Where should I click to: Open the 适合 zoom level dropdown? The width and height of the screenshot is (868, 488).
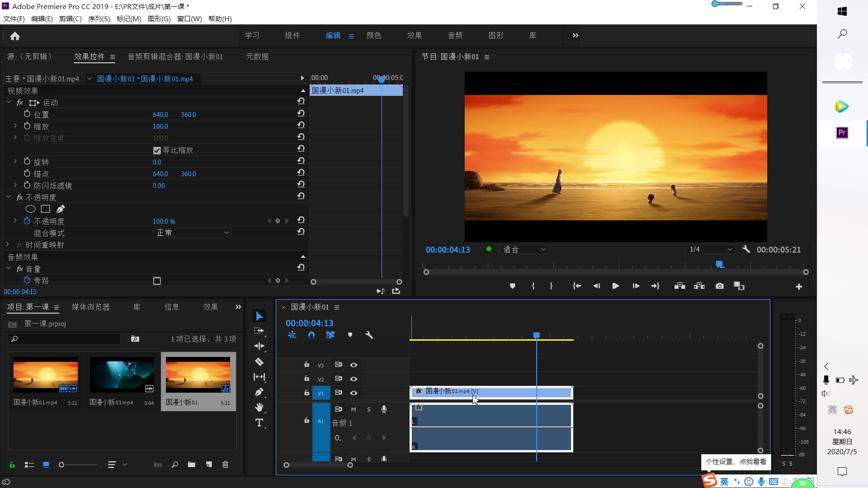point(524,249)
